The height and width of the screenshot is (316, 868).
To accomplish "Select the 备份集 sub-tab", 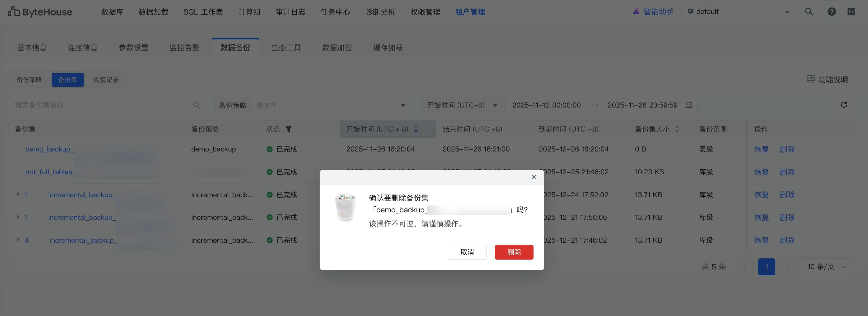I will pos(68,80).
